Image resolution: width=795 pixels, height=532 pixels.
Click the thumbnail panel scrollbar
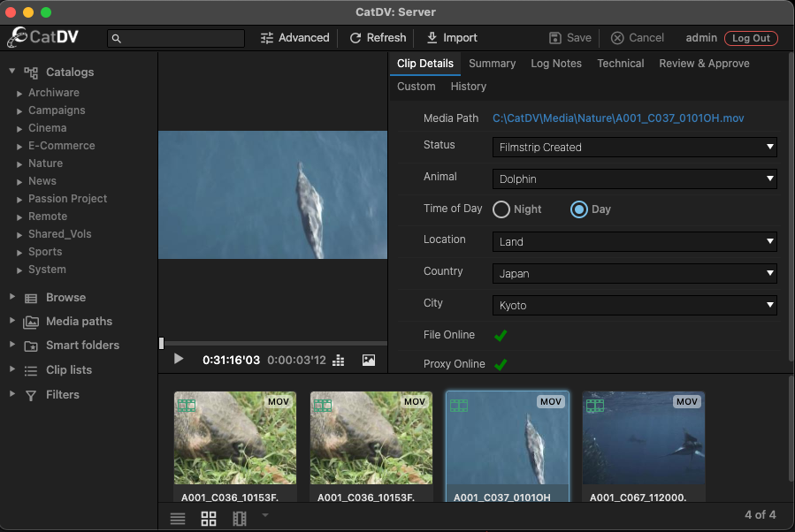791,429
